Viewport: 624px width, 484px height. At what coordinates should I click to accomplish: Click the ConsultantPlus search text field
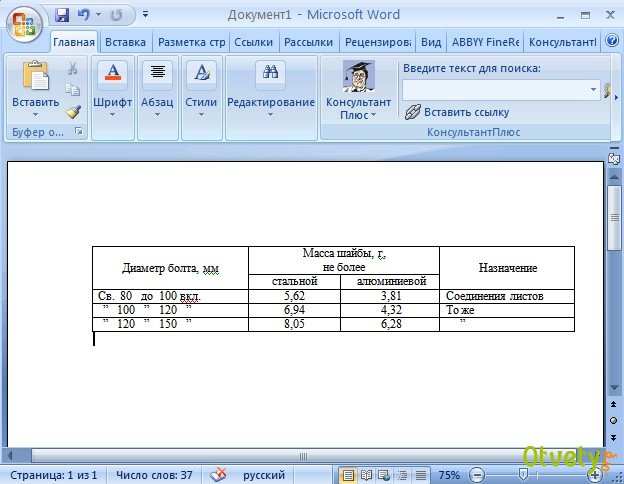point(493,89)
